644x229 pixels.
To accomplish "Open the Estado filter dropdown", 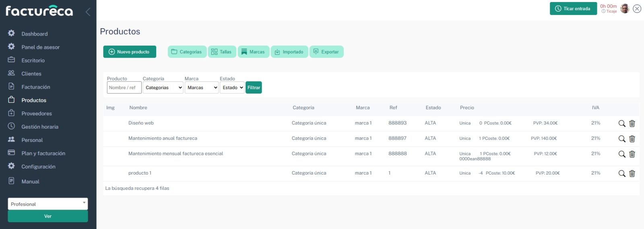I will [232, 87].
